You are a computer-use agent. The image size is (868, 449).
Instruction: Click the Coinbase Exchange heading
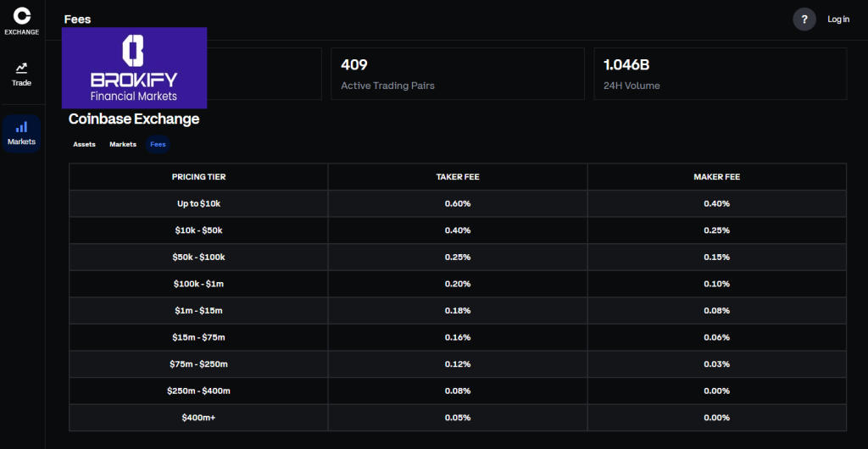[134, 119]
